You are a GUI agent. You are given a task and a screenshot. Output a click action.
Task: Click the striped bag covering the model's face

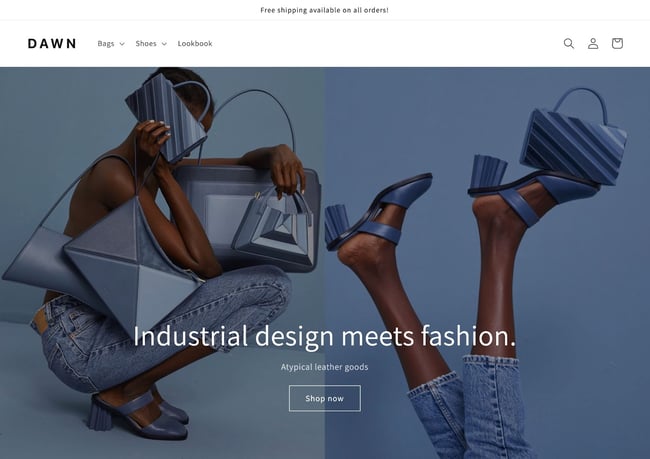click(166, 116)
